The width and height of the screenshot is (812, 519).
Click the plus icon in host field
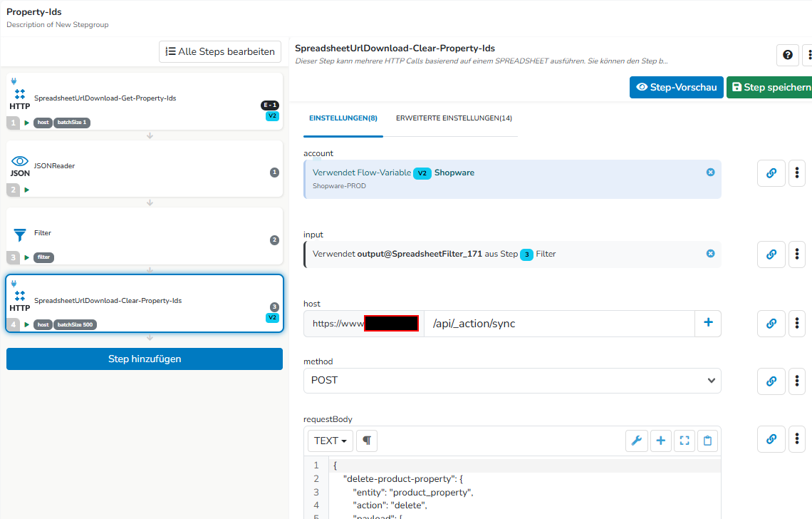tap(708, 323)
